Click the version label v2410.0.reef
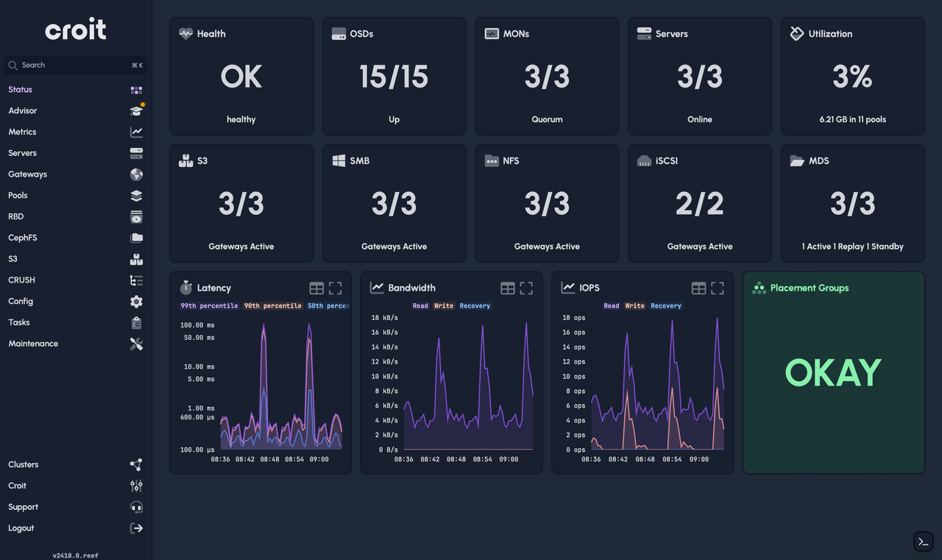The width and height of the screenshot is (942, 560). pos(76,556)
